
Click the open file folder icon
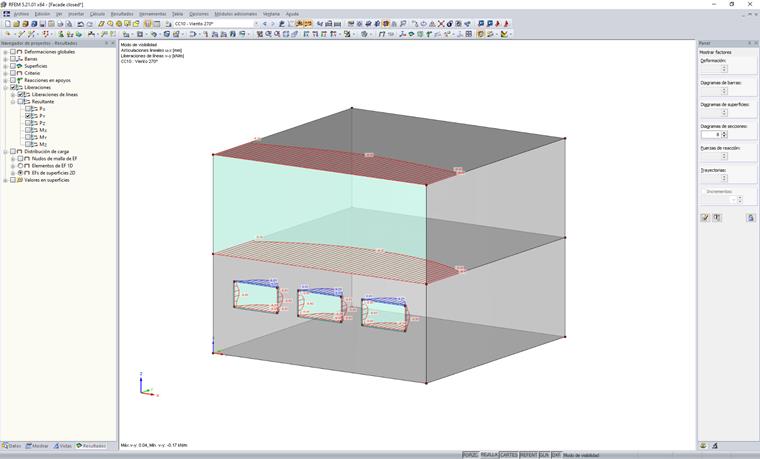point(16,24)
